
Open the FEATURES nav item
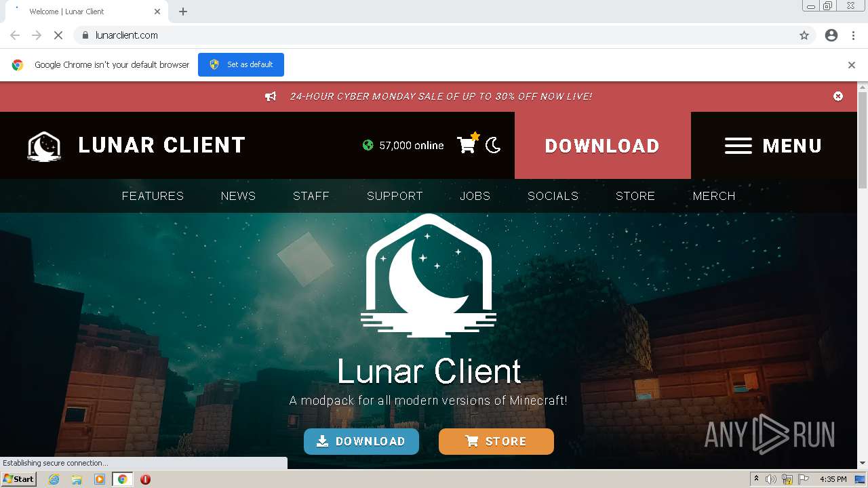click(x=153, y=196)
